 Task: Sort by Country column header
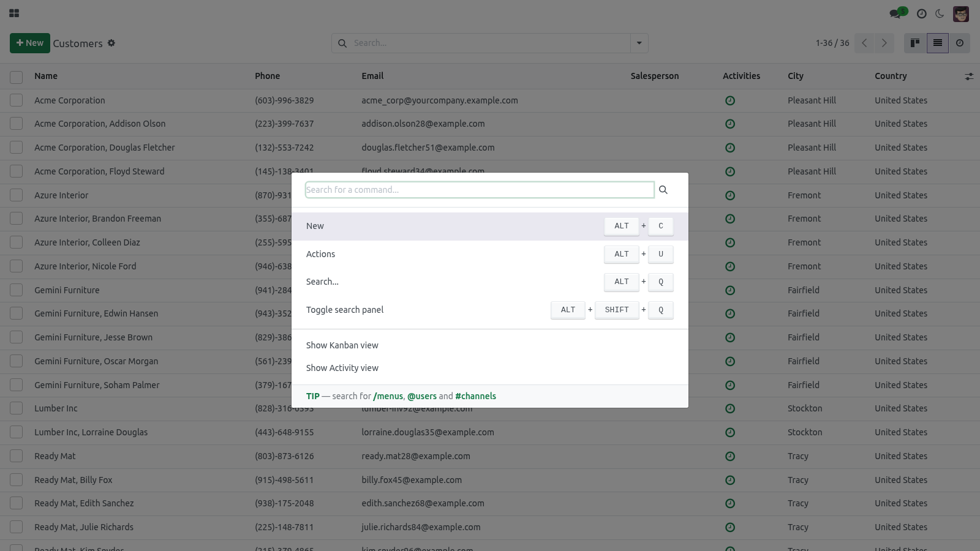[891, 76]
